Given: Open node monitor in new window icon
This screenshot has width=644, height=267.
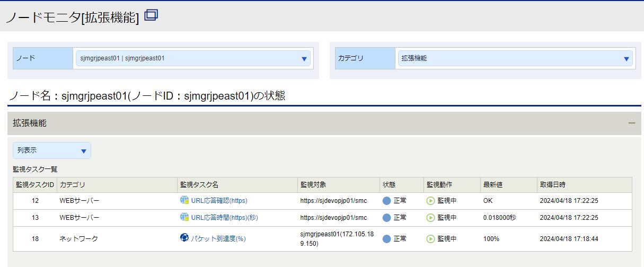Looking at the screenshot, I should tap(151, 15).
